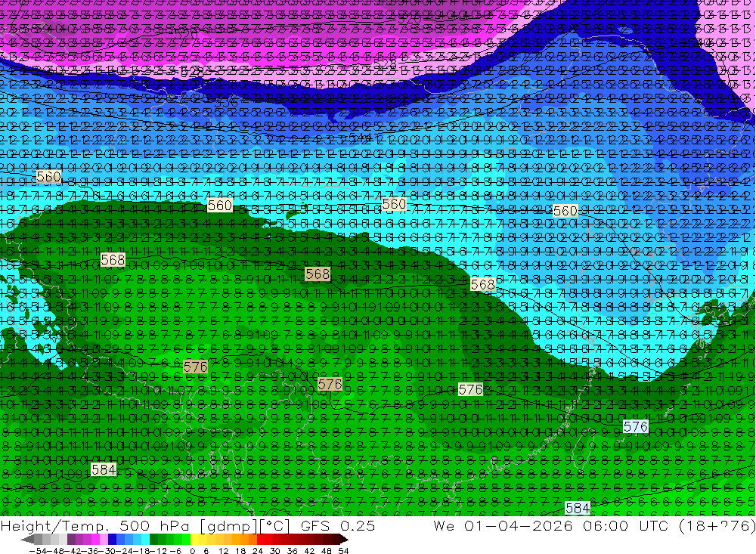Viewport: 756px width, 554px height.
Task: Click the dark maroon right arrow end of the color scale
Action: 344,540
